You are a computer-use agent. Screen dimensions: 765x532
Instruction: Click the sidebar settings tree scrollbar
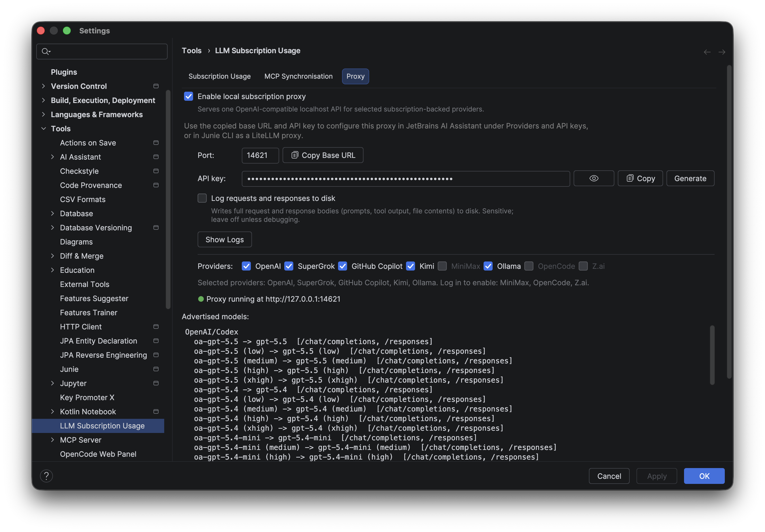tap(168, 200)
